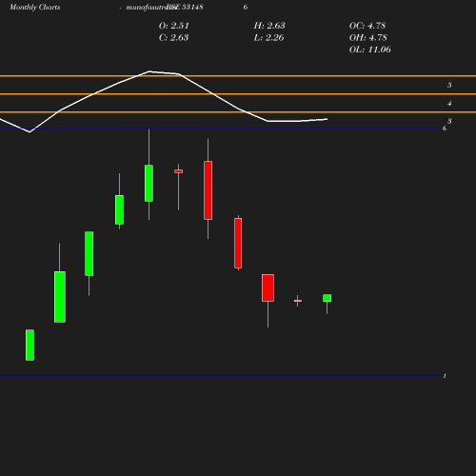Click the 'OL: 11.06' value
This screenshot has height=476, width=476.
pos(370,50)
